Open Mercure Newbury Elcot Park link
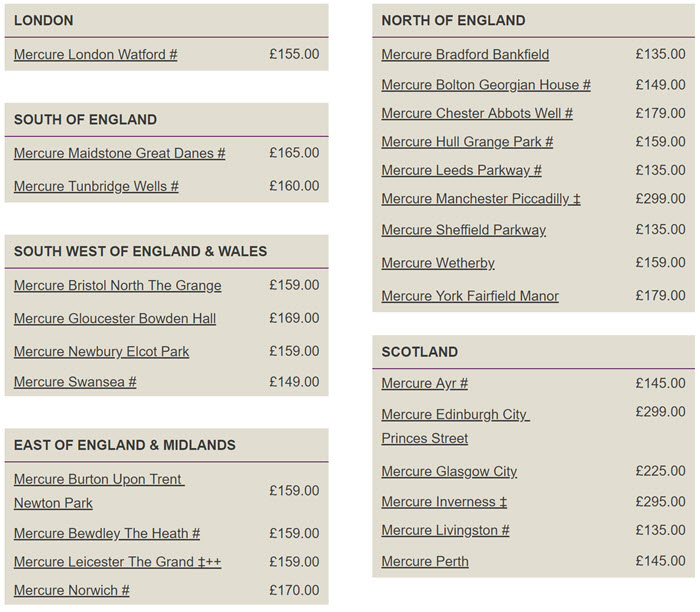Viewport: 700px width, 612px height. 101,351
